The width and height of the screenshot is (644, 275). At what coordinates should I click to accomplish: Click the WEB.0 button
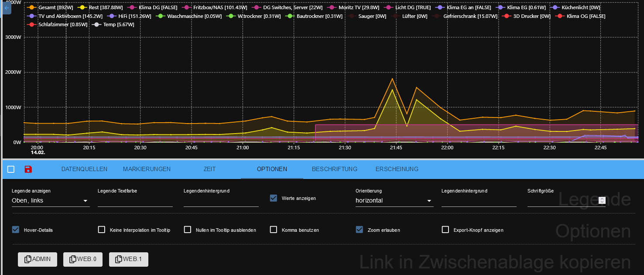coord(82,259)
